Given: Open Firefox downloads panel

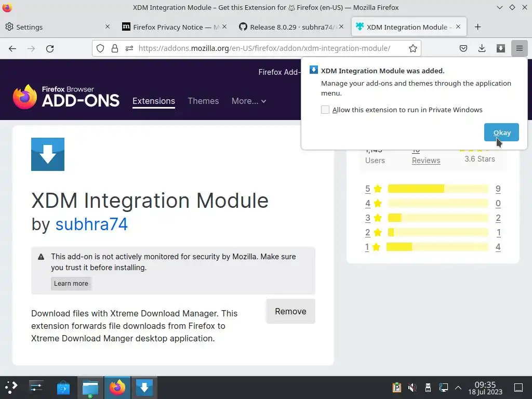Looking at the screenshot, I should coord(482,48).
